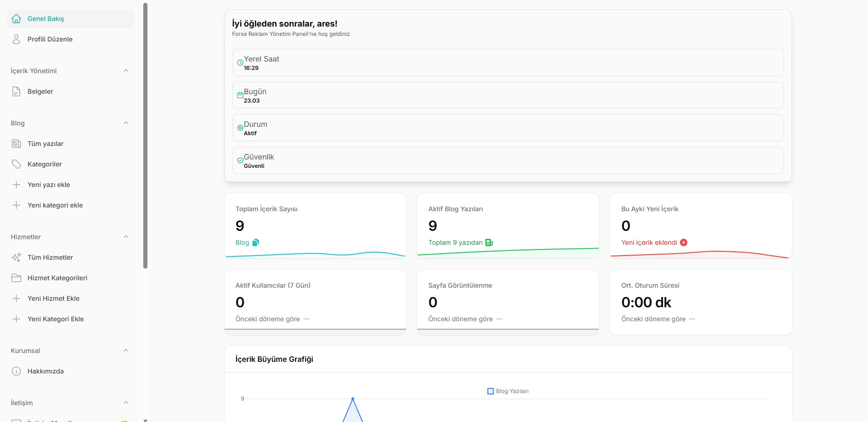Viewport: 868px width, 422px height.
Task: Collapse the Kurumsal section chevron
Action: [x=126, y=351]
